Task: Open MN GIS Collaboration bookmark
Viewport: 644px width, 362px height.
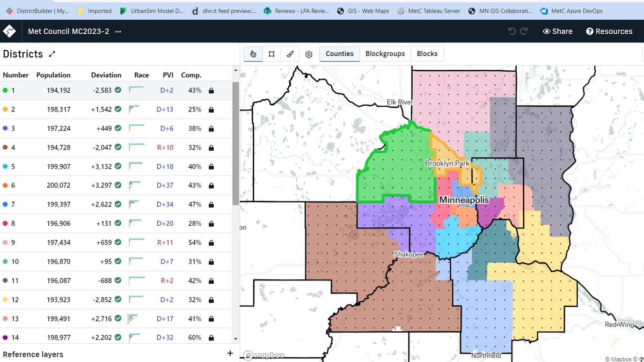Action: click(501, 11)
